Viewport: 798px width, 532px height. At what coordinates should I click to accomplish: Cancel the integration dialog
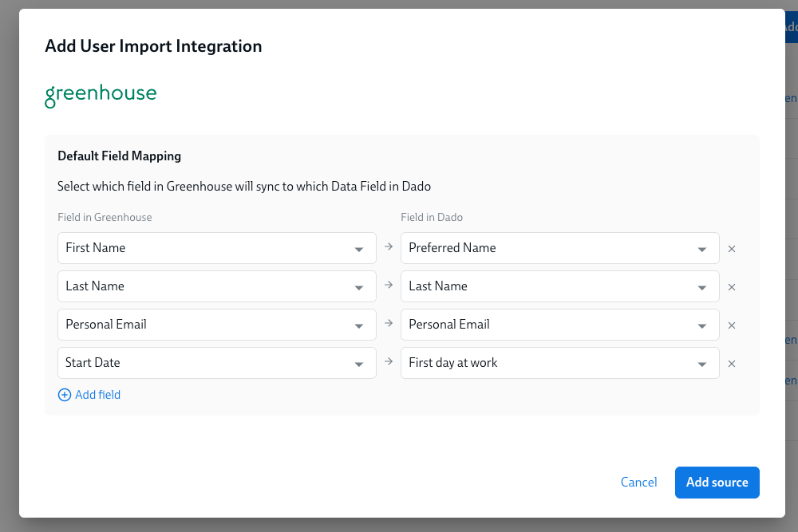pos(638,483)
